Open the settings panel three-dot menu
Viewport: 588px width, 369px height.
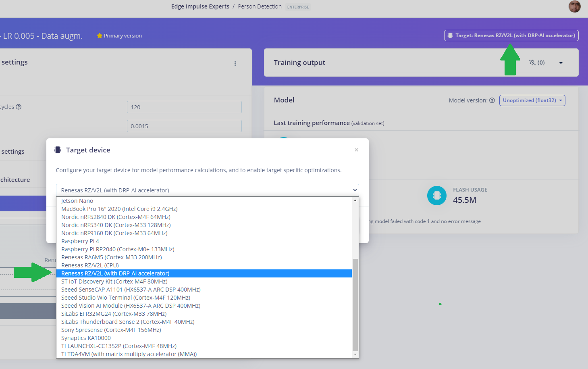pyautogui.click(x=235, y=63)
